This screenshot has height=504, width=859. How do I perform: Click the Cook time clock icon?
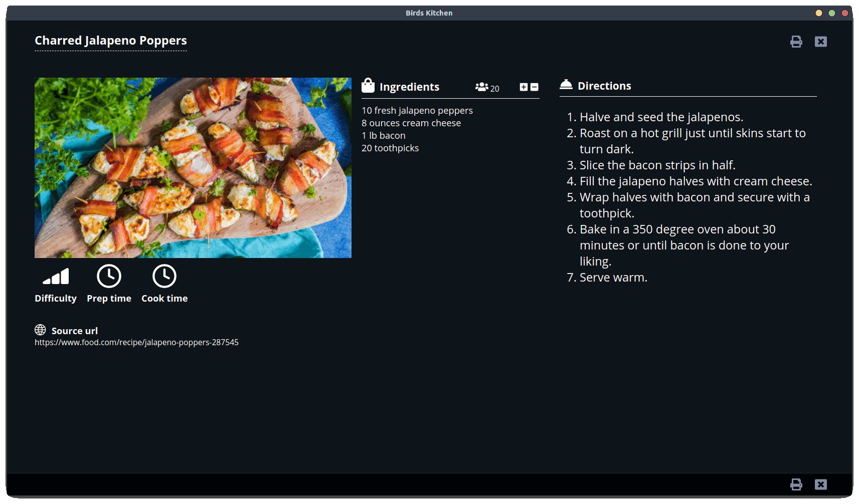coord(164,276)
